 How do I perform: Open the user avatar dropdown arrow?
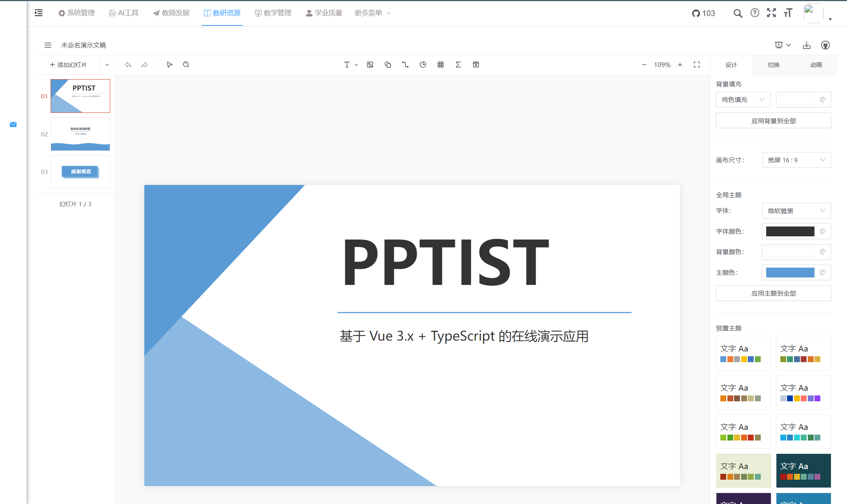830,19
